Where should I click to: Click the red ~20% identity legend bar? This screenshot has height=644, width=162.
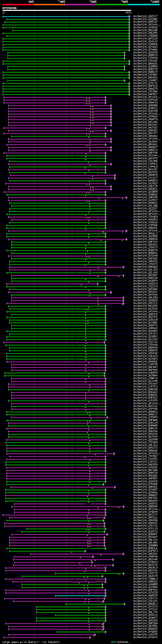click(18, 5)
